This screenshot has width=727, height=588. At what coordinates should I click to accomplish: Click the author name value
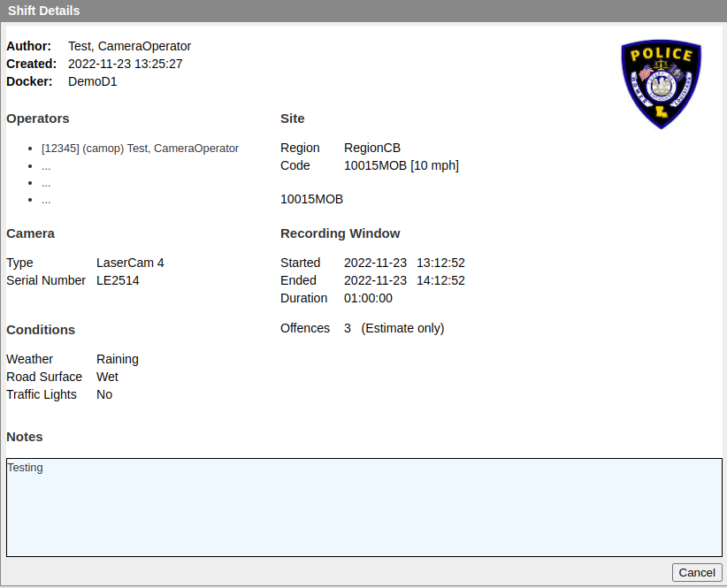(129, 46)
